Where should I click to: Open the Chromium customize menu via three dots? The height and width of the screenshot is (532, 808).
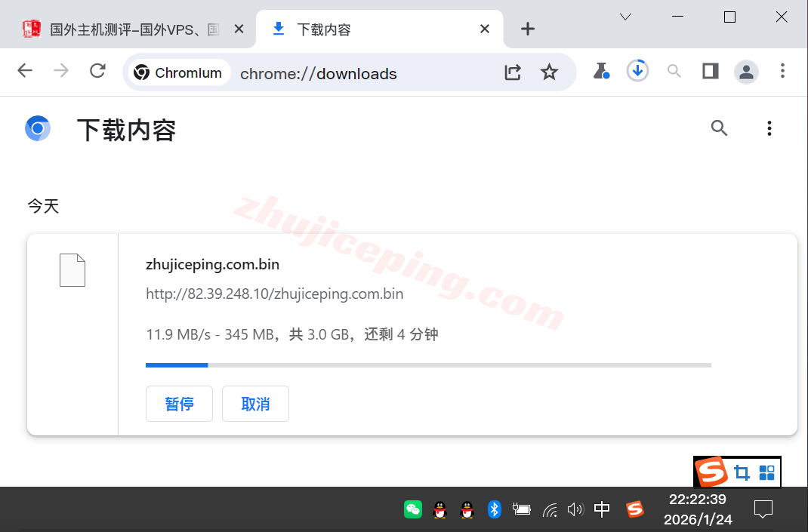[782, 71]
